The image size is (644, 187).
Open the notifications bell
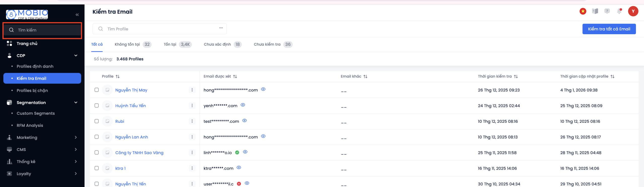[x=619, y=11]
